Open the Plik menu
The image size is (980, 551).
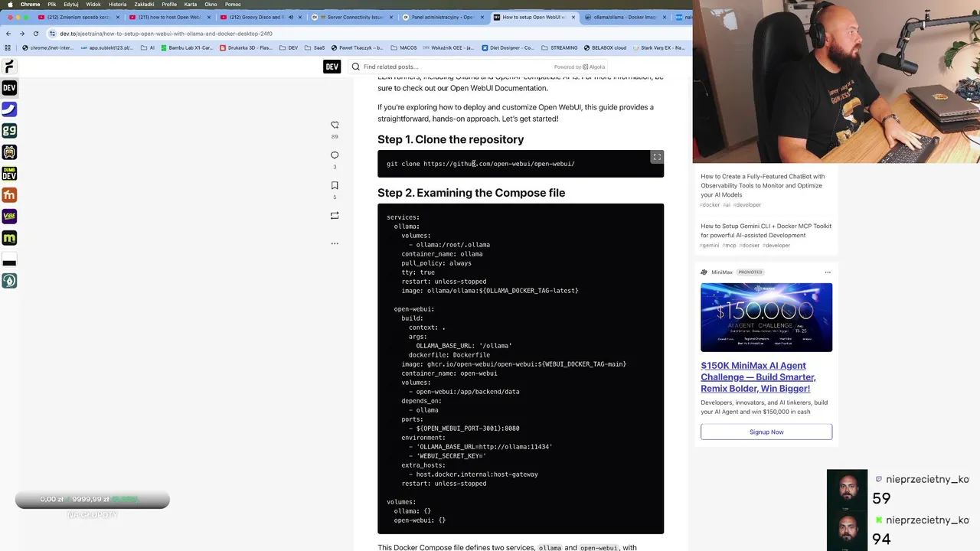52,5
